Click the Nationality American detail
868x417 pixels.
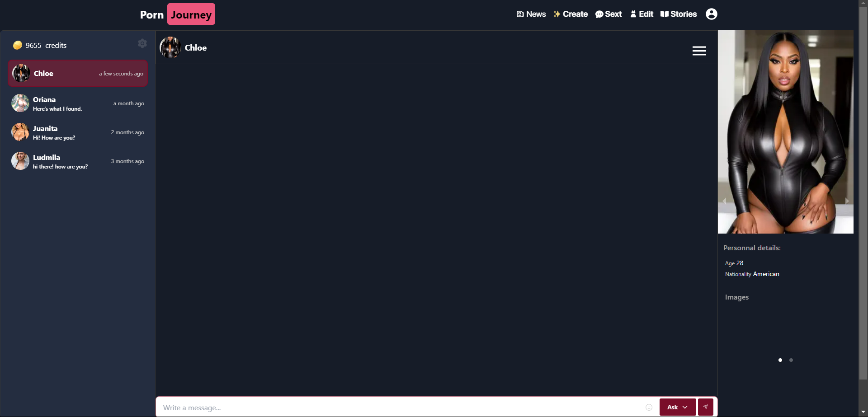click(x=752, y=274)
